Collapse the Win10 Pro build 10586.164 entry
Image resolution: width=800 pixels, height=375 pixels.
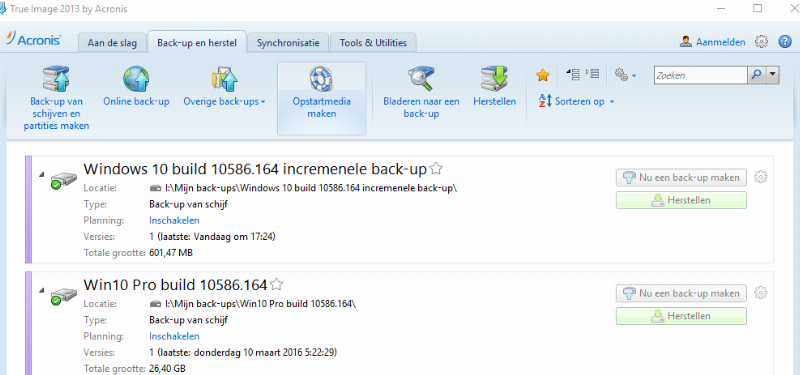tap(41, 290)
